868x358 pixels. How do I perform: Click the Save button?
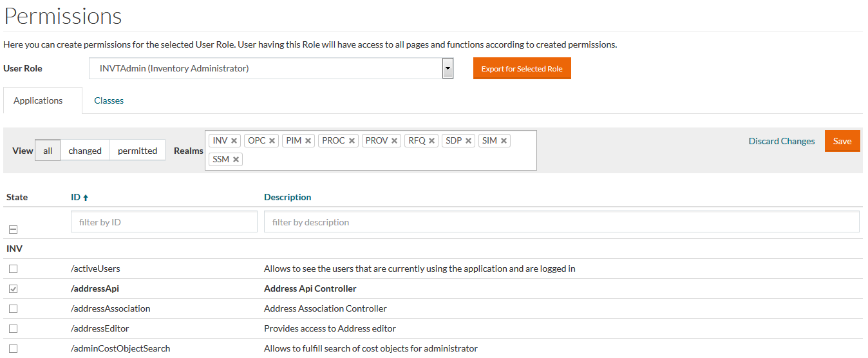click(x=842, y=142)
